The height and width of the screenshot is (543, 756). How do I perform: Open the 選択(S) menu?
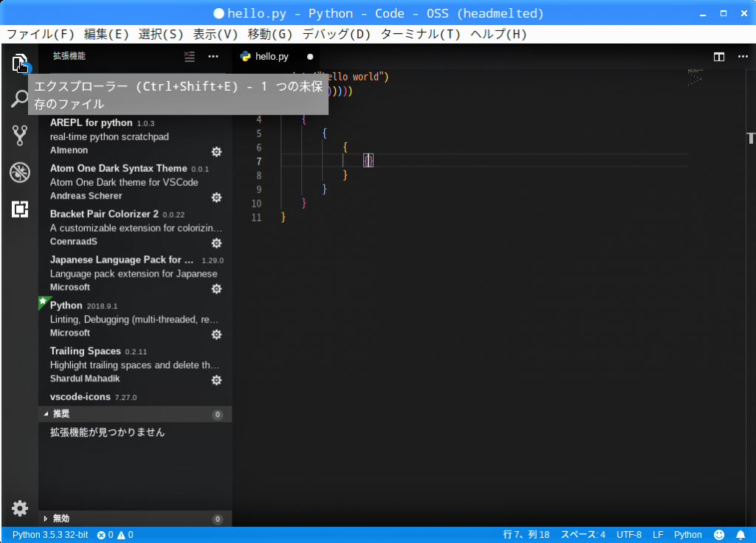(x=161, y=34)
